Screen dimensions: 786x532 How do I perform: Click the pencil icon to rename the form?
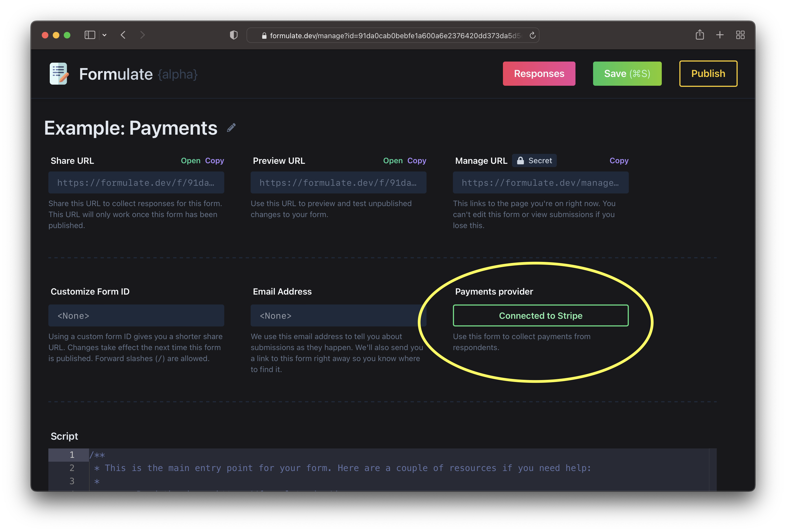click(x=231, y=128)
